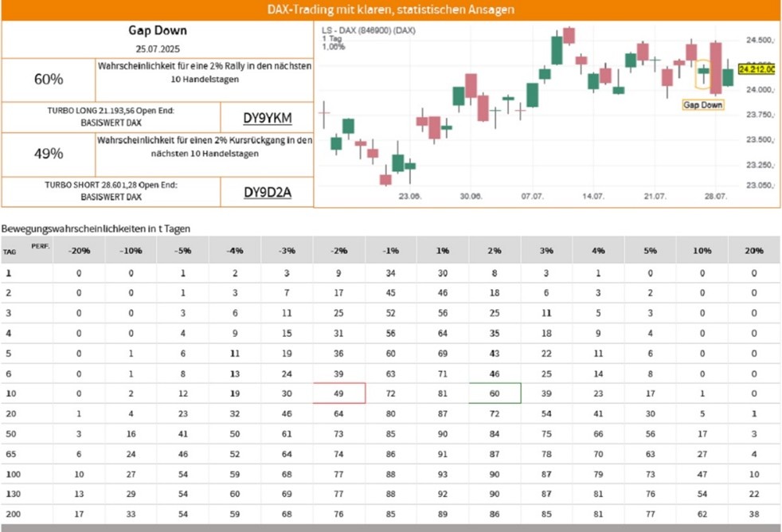782x532 pixels.
Task: Select the red-outlined 49 cell in row 10
Action: [x=339, y=393]
